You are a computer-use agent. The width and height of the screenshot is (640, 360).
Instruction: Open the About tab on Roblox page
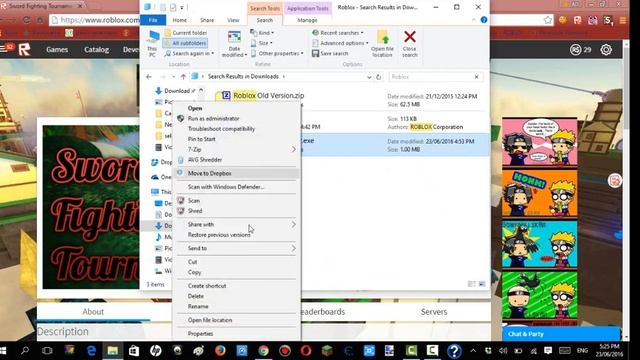tap(93, 312)
